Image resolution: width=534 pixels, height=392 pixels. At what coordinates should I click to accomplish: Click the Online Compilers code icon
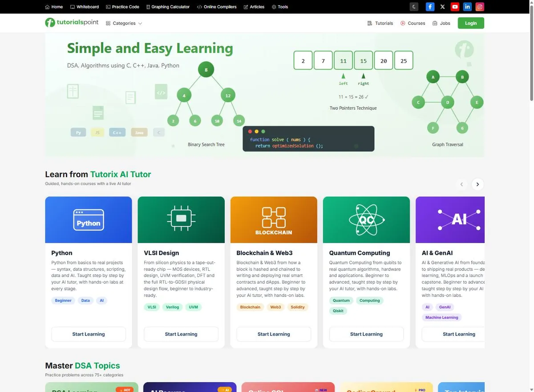[x=199, y=7]
